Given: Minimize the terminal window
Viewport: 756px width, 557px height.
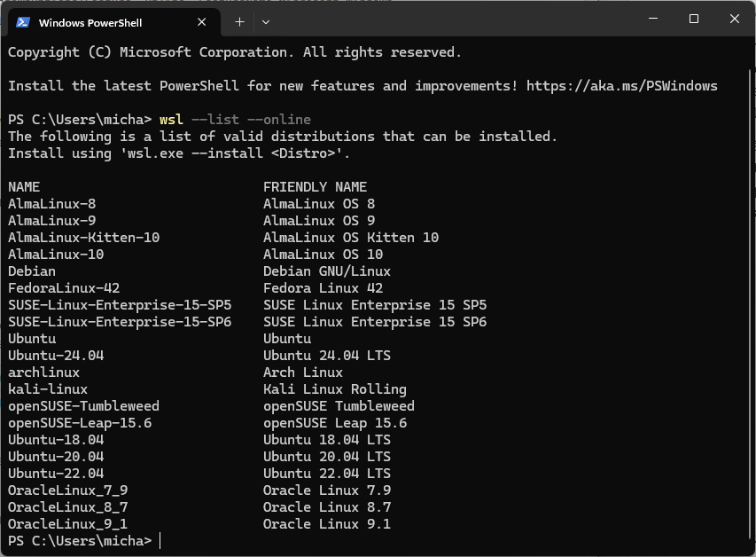Looking at the screenshot, I should [x=652, y=20].
